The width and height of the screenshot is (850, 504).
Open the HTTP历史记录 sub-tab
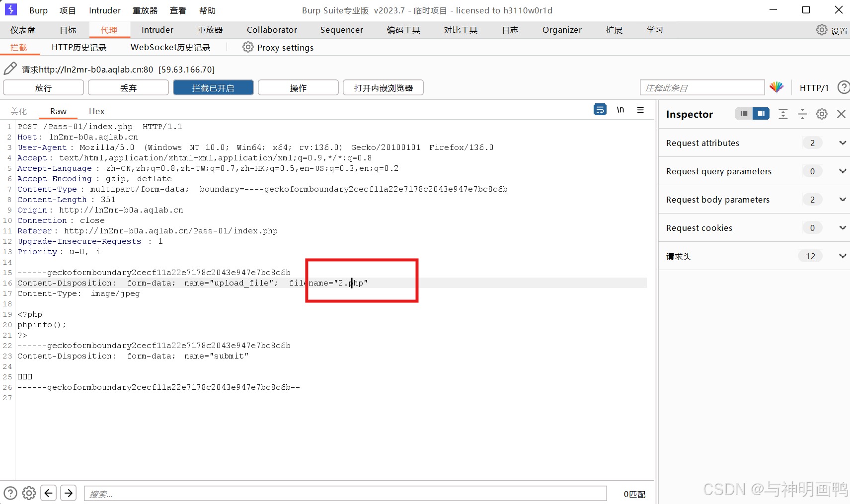tap(79, 47)
